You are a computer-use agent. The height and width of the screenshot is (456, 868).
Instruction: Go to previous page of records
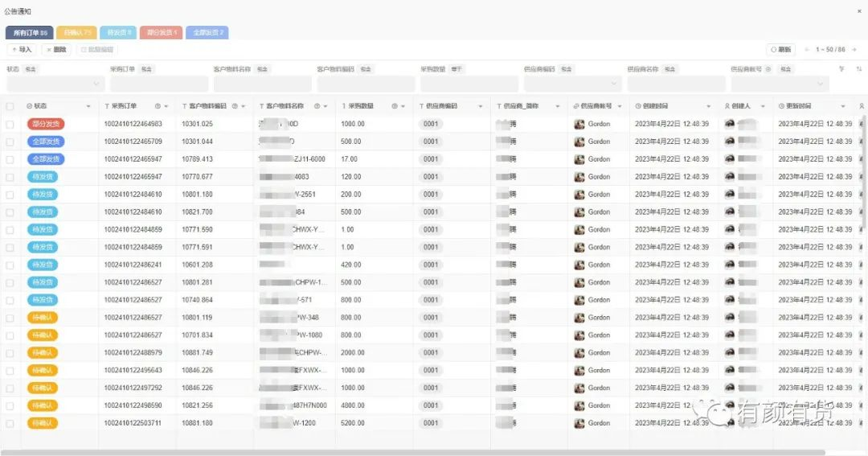point(806,50)
